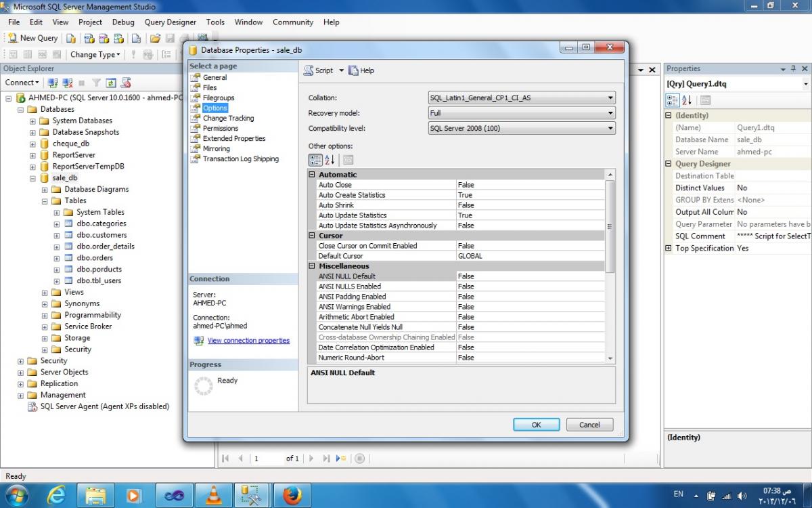This screenshot has width=812, height=508.
Task: Switch property grid to Alphabetical sort
Action: click(x=330, y=161)
